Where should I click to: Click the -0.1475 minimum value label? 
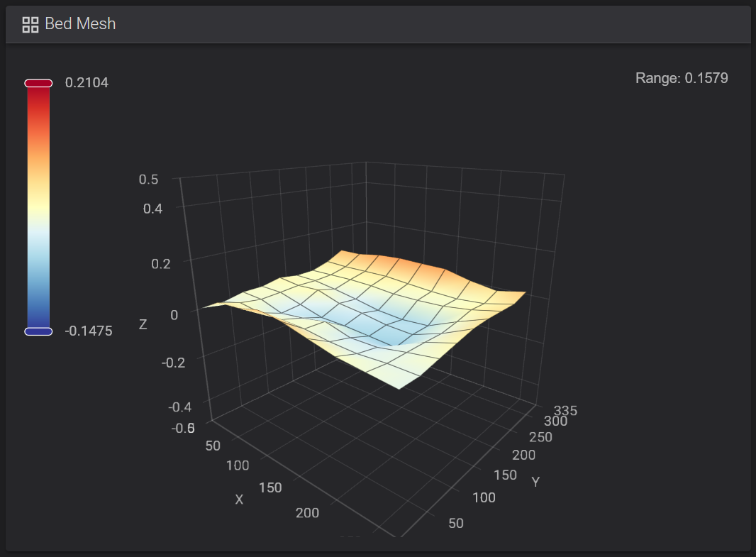tap(89, 331)
